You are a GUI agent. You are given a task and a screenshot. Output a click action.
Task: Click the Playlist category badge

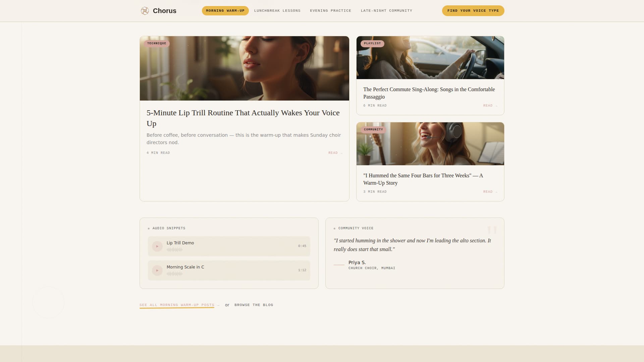pyautogui.click(x=372, y=44)
